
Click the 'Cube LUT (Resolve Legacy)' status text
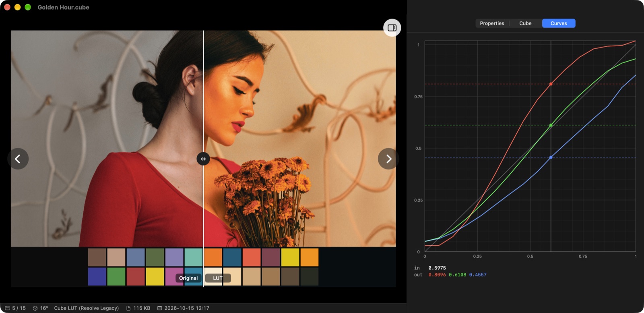coord(87,308)
